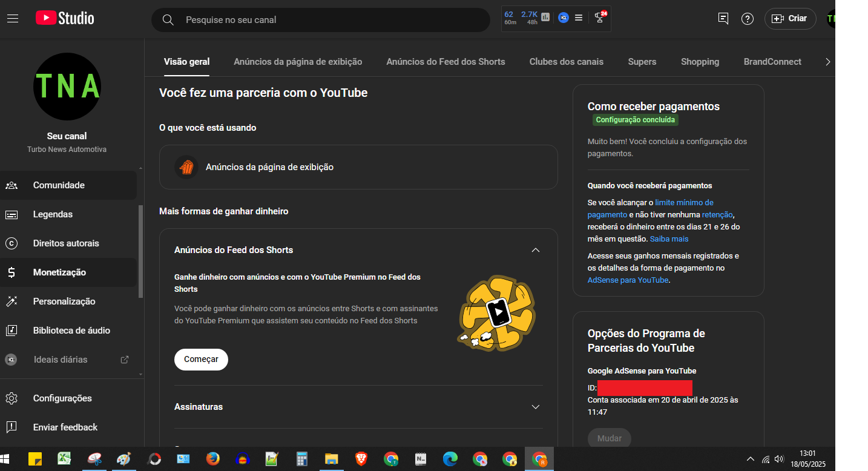Open the trophy icon with 24 badge

tap(600, 18)
